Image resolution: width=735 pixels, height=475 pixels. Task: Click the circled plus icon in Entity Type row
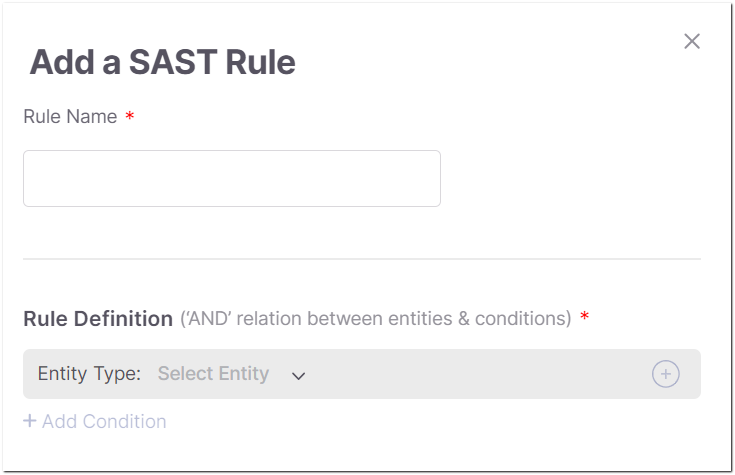tap(666, 374)
